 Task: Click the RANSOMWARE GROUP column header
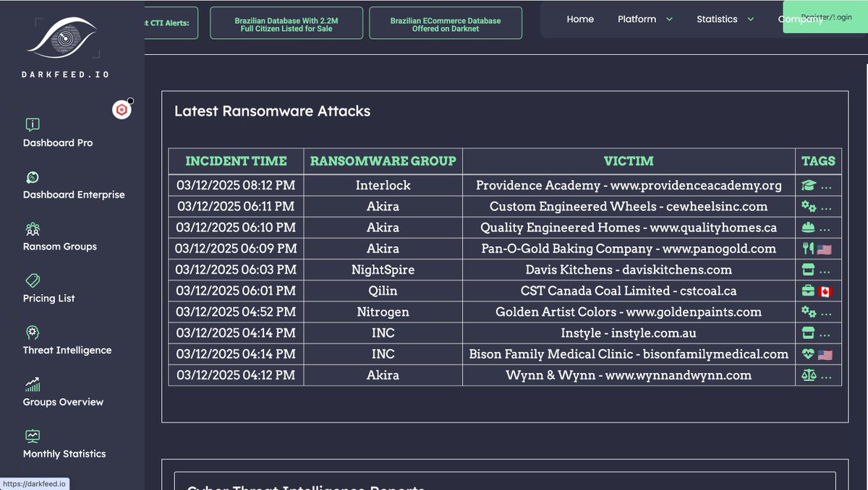click(383, 161)
